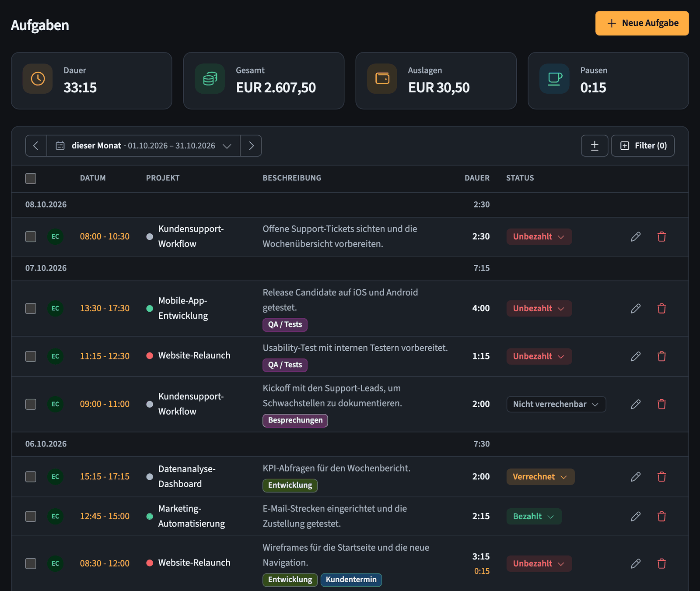Delete the 15:15 - 17:15 Datenanalyse task

(661, 477)
